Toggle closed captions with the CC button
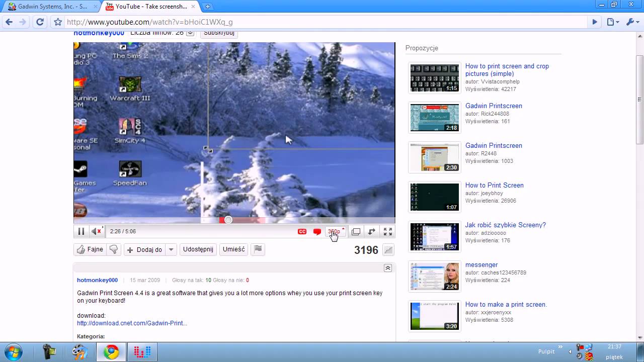 click(x=302, y=232)
